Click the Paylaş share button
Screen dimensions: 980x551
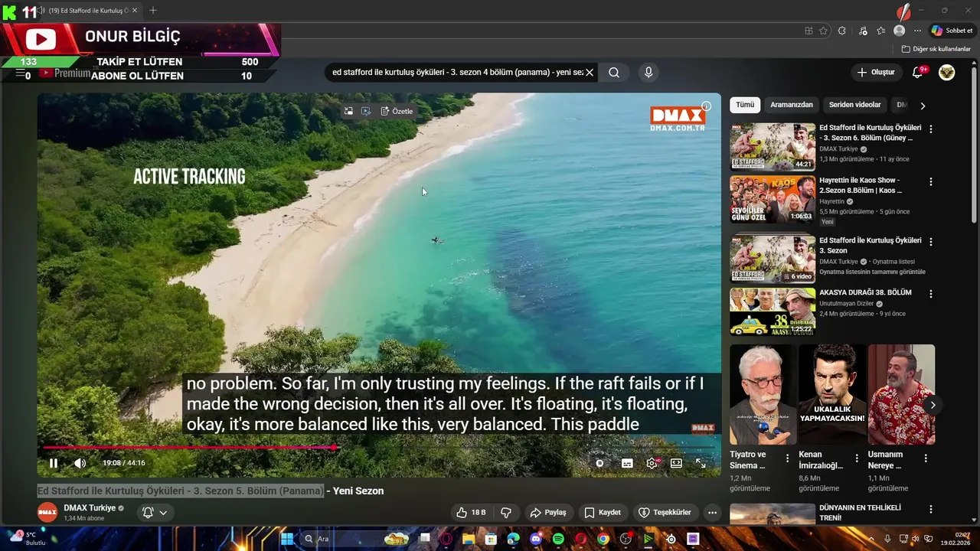pyautogui.click(x=548, y=513)
